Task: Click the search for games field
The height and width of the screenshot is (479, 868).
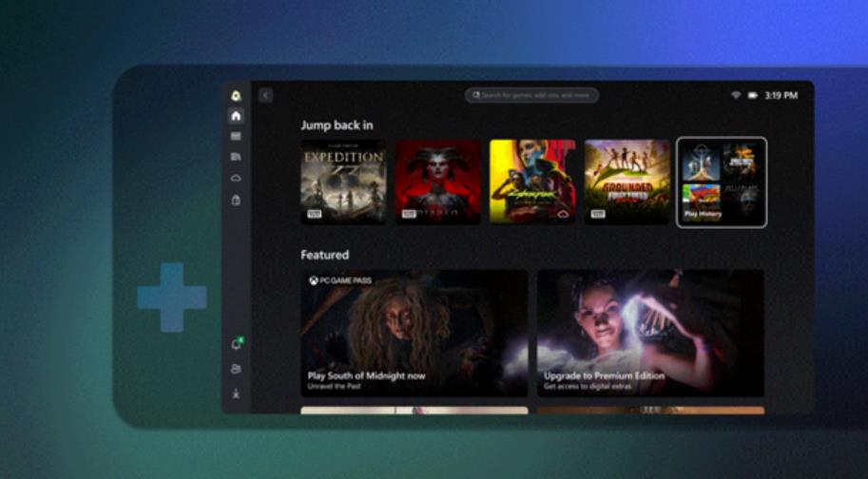Action: point(531,95)
